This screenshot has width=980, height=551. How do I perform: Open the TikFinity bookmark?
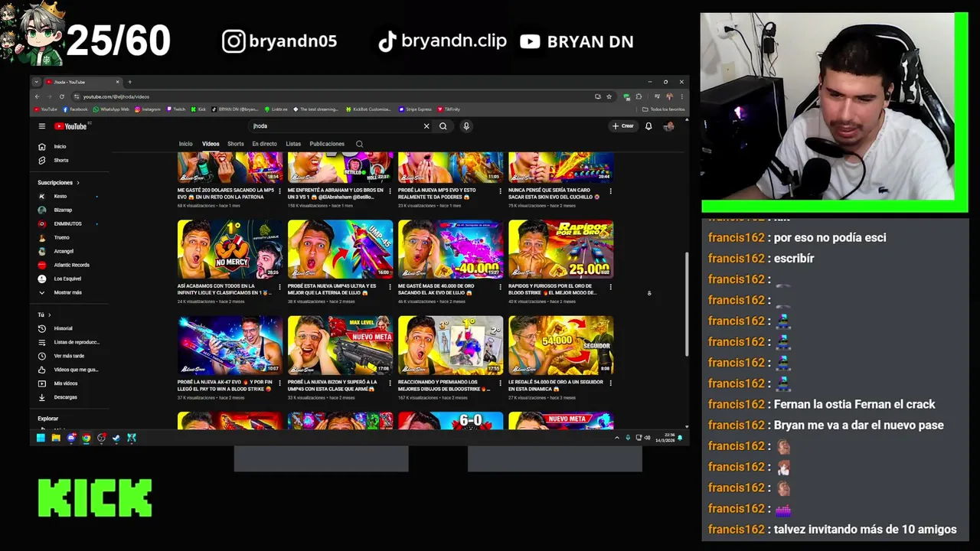click(449, 109)
